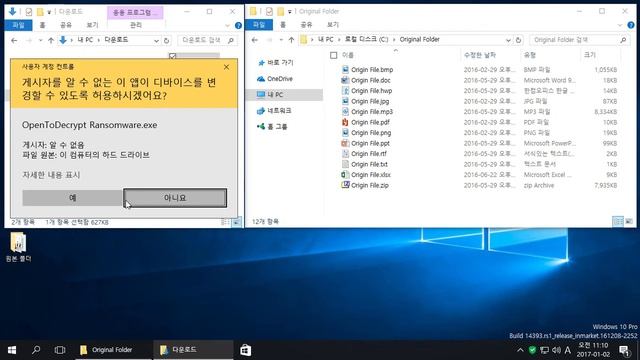Viewport: 640px width, 360px height.
Task: Show details via 자세한 내용 표시 link
Action: click(x=51, y=175)
